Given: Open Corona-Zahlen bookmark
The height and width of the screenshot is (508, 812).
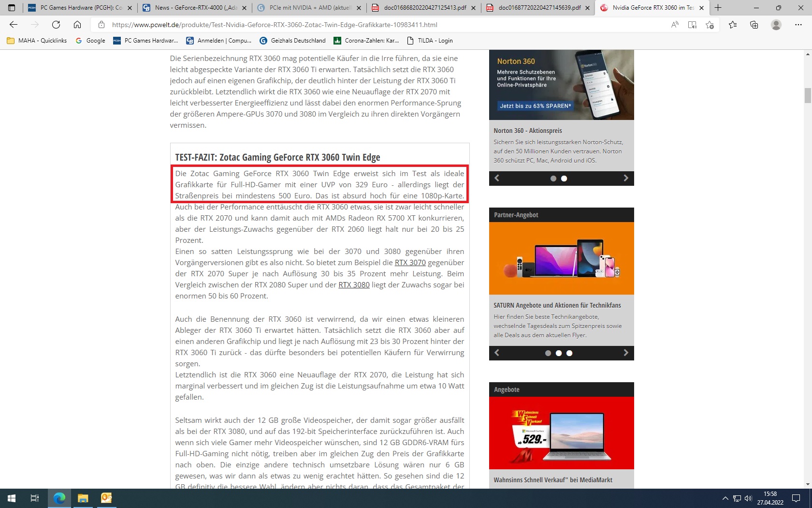Looking at the screenshot, I should coord(366,41).
